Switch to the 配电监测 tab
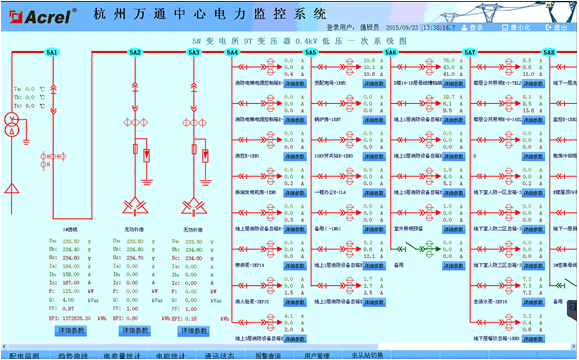 point(25,356)
